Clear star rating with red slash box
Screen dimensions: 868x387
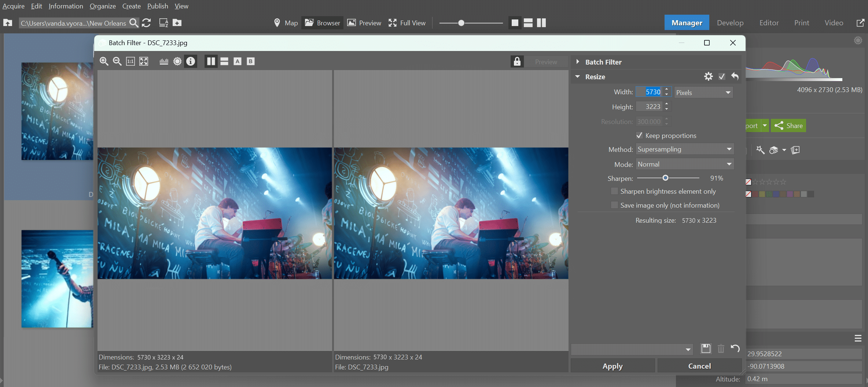749,182
